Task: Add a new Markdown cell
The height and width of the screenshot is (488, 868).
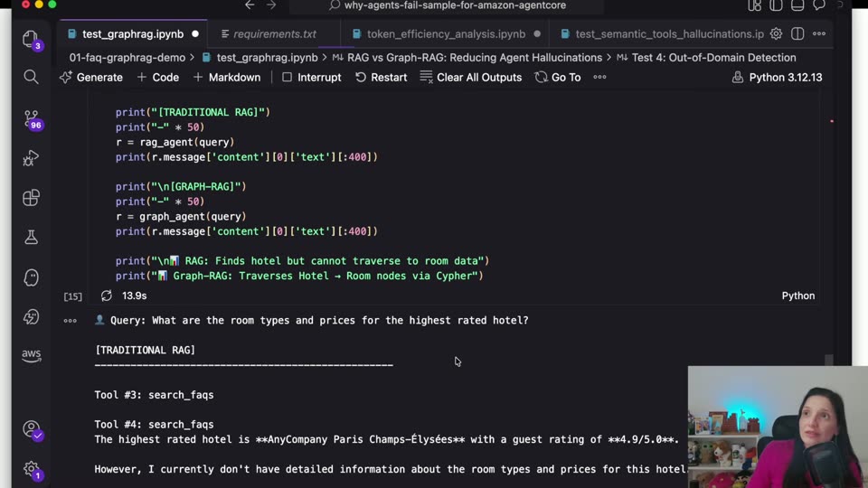Action: tap(227, 78)
